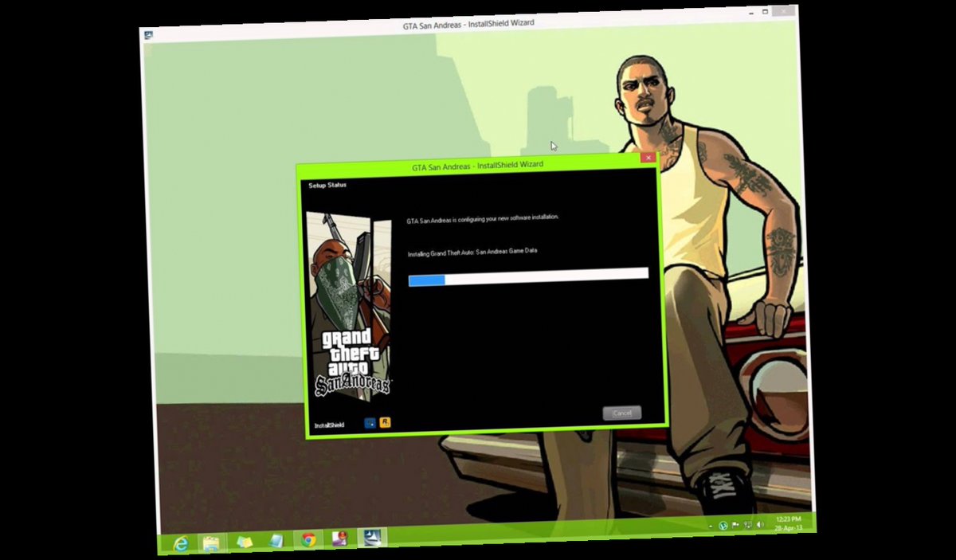Viewport: 956px width, 560px height.
Task: Click the 'Setup Status' heading text
Action: coord(327,186)
